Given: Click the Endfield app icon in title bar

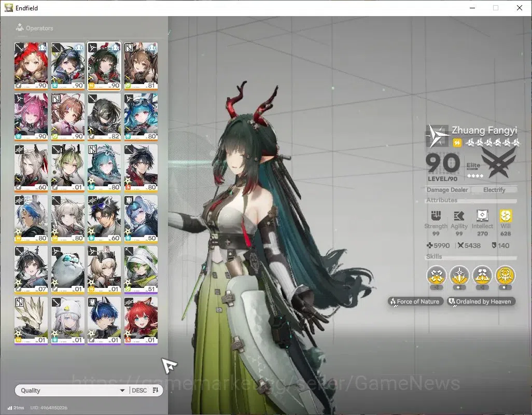Looking at the screenshot, I should coord(8,8).
